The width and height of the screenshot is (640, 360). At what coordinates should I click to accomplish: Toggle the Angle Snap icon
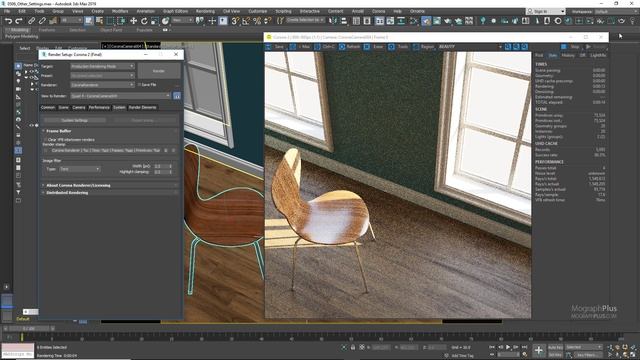tap(246, 21)
